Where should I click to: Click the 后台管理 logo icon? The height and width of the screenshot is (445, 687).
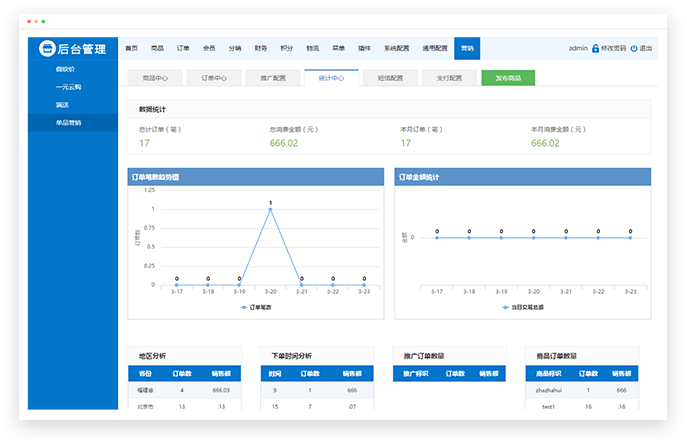coord(46,48)
